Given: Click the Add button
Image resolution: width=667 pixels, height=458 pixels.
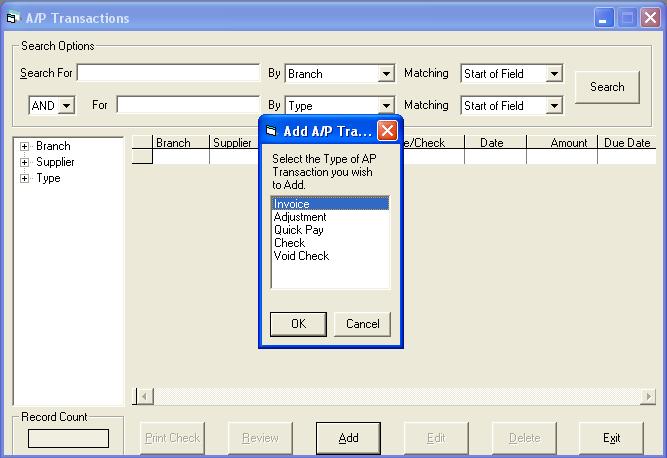Looking at the screenshot, I should (x=348, y=438).
